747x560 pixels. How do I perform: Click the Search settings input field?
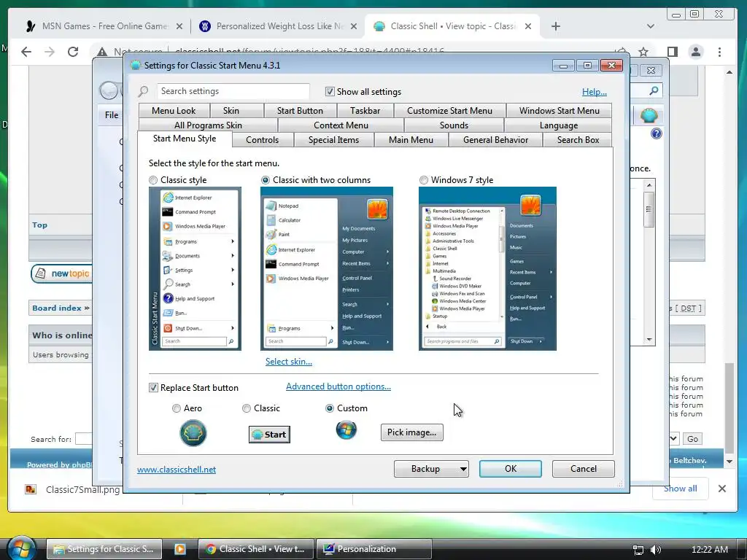(x=233, y=91)
